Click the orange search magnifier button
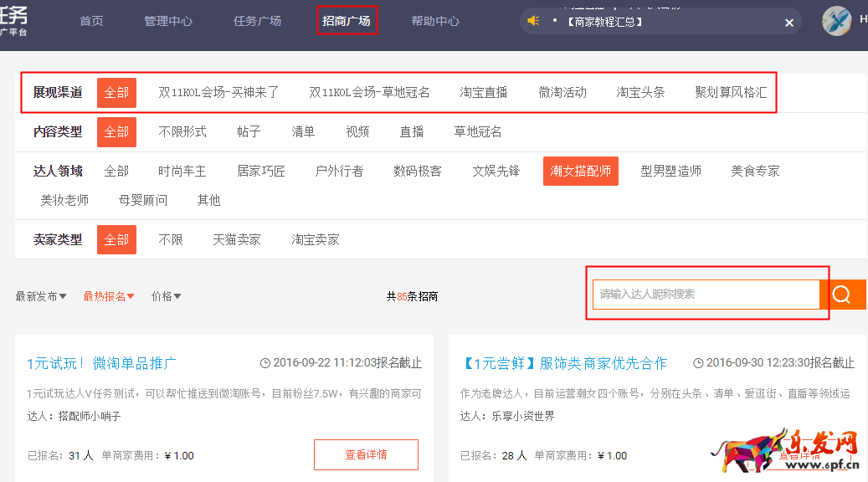 [x=842, y=295]
